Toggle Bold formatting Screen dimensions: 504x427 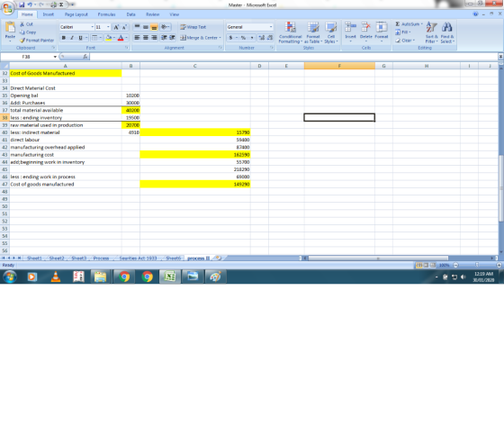pyautogui.click(x=64, y=38)
